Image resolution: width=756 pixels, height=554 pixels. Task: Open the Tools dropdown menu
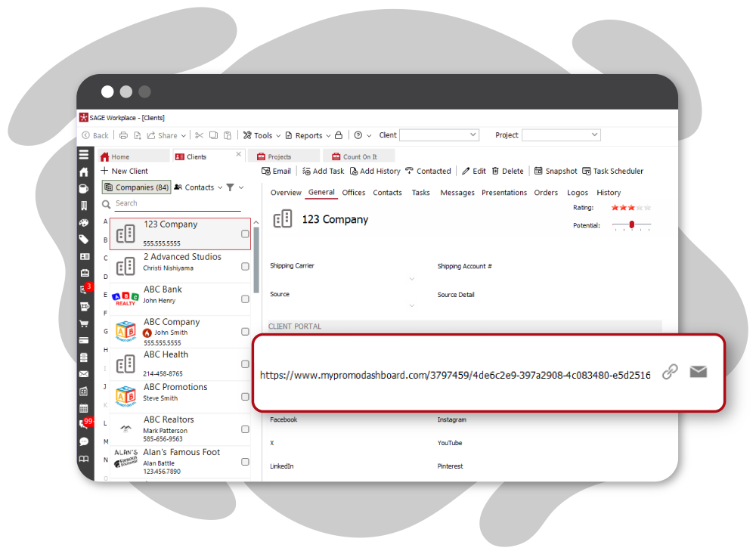coord(262,135)
